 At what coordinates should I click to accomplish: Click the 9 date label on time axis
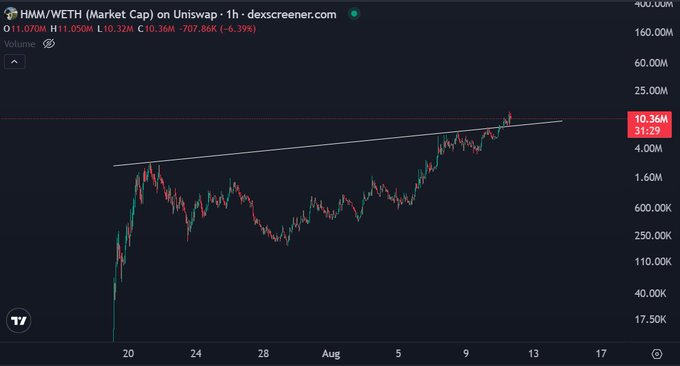click(x=466, y=353)
